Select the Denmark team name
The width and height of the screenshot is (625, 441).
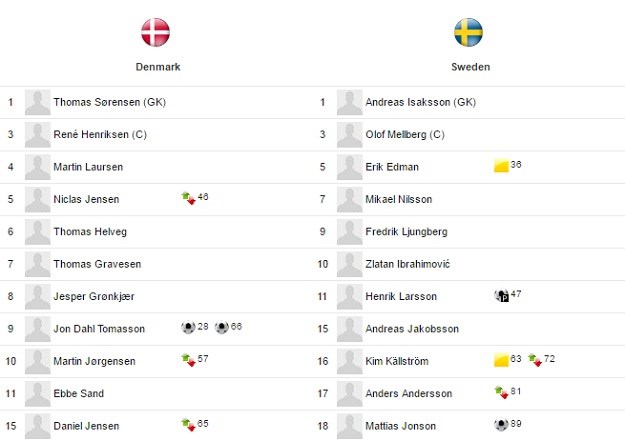(158, 67)
